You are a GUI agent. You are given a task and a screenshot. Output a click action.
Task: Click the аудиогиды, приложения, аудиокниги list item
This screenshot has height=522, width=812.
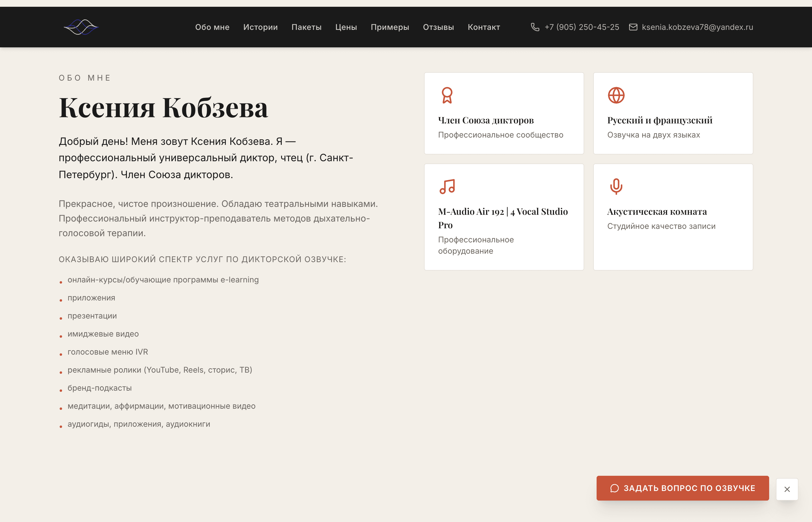pyautogui.click(x=139, y=424)
